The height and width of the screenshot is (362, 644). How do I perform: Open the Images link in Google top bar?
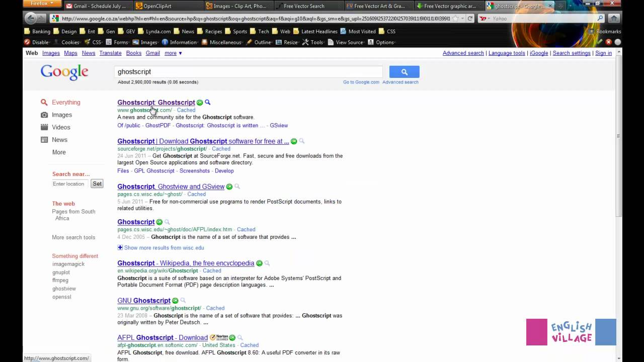pos(51,53)
